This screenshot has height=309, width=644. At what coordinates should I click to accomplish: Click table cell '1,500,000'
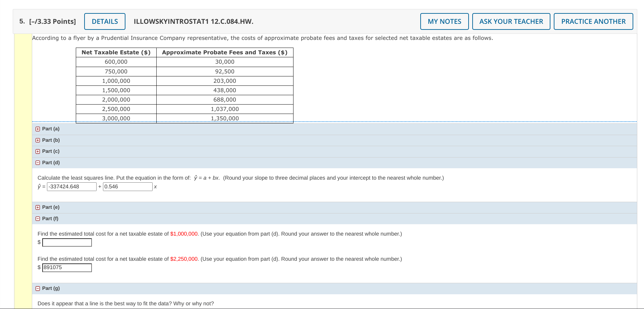[116, 90]
